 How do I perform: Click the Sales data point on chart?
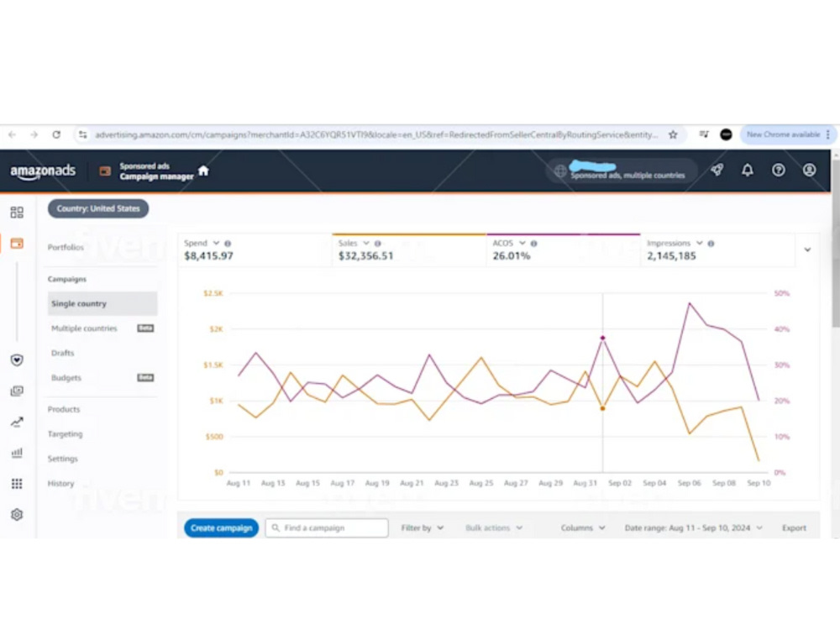[602, 409]
